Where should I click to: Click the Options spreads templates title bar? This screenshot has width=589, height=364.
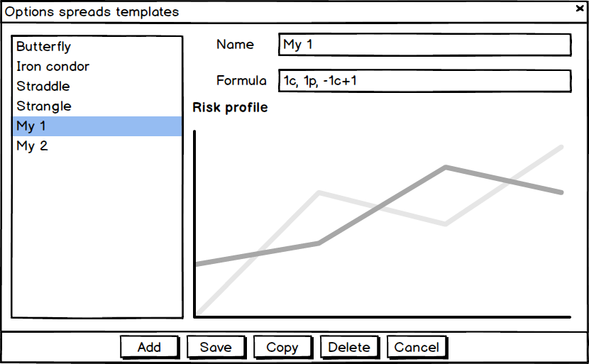284,11
